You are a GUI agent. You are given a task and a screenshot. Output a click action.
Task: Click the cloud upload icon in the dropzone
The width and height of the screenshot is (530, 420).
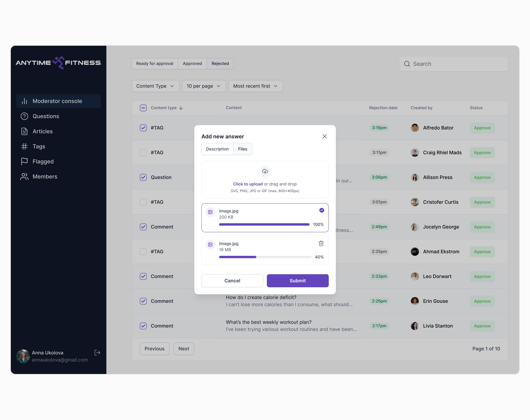point(265,172)
